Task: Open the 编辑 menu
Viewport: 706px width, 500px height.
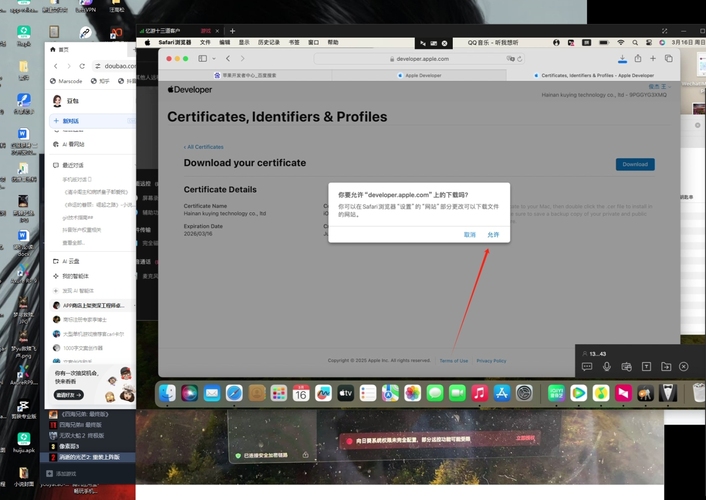Action: point(225,42)
